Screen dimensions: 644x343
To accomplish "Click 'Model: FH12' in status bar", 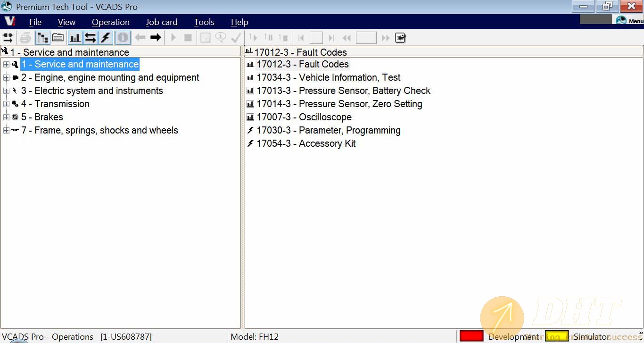I will 255,337.
